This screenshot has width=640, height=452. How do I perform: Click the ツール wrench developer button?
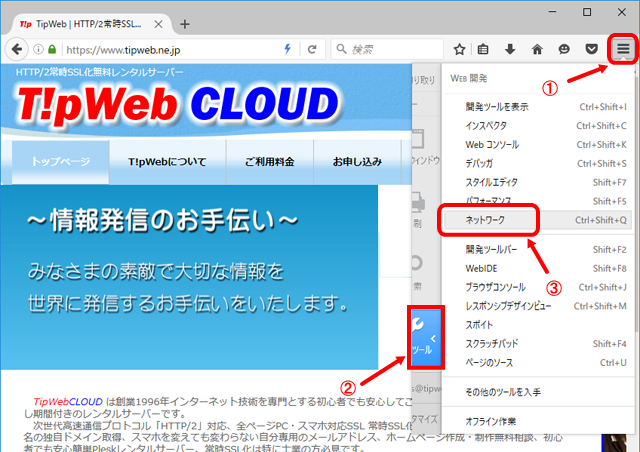coord(426,337)
